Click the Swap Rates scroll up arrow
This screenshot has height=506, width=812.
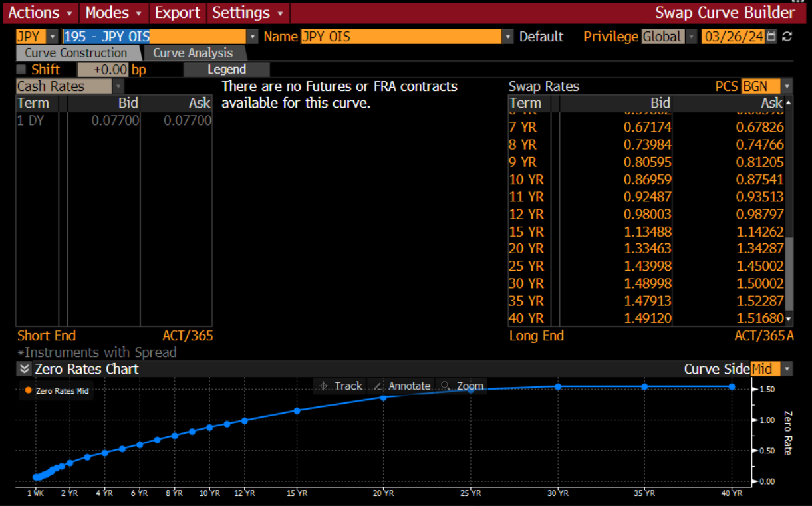click(x=789, y=103)
